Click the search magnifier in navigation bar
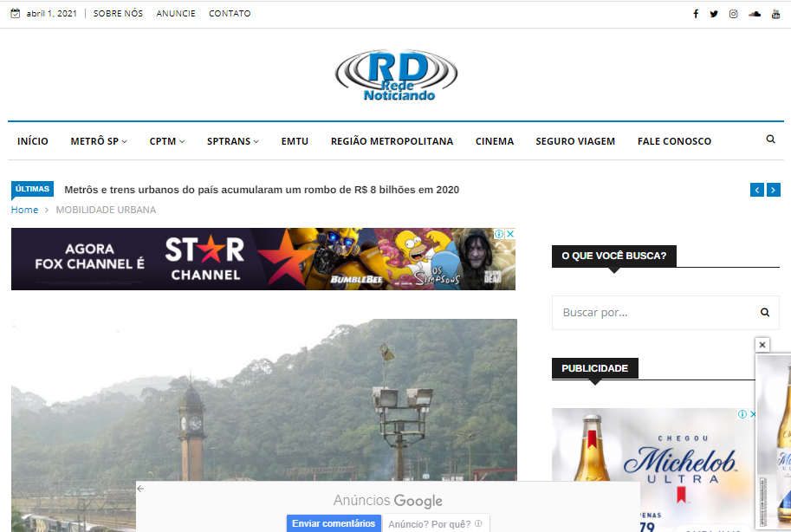 (771, 139)
